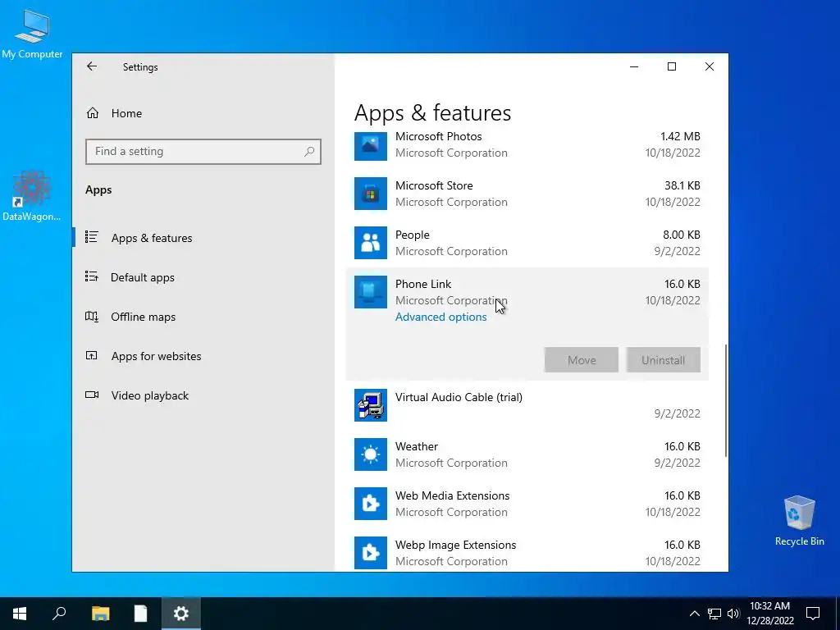Screen dimensions: 840x630
Task: Click the apps list vertical scrollbar
Action: (725, 400)
